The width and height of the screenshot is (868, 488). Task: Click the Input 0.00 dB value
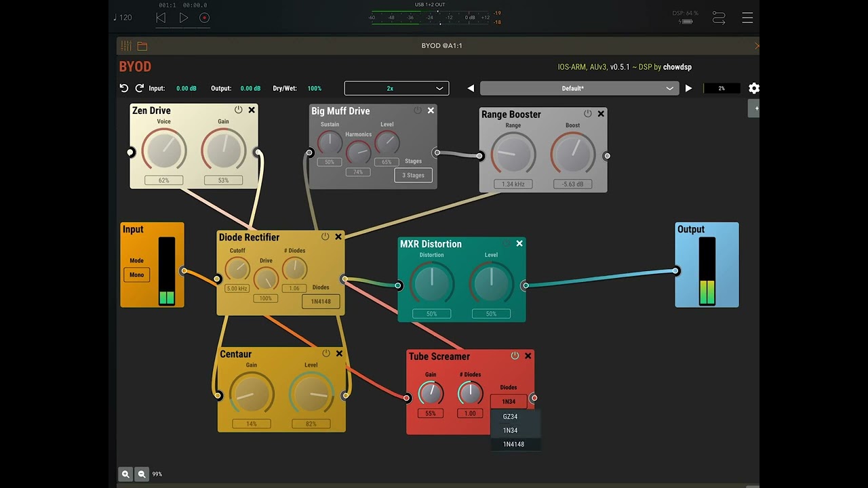(x=186, y=88)
